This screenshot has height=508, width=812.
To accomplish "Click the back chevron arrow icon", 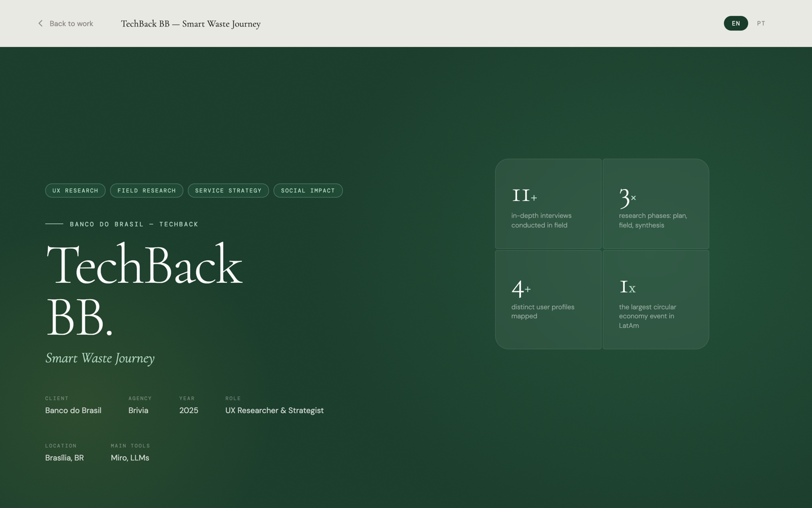I will pyautogui.click(x=40, y=23).
